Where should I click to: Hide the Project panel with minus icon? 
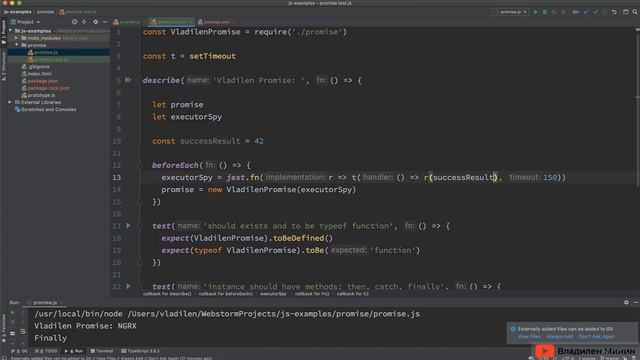[105, 22]
